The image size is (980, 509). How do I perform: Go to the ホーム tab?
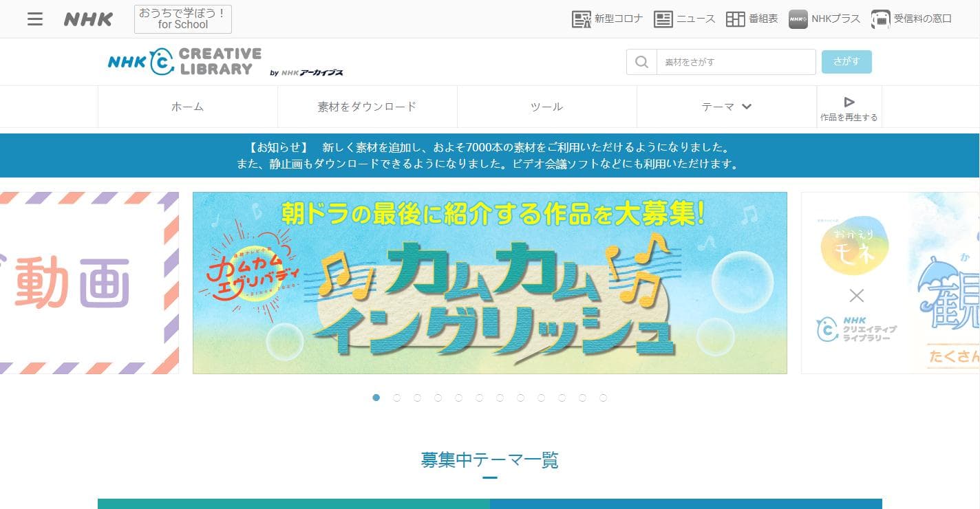point(188,107)
